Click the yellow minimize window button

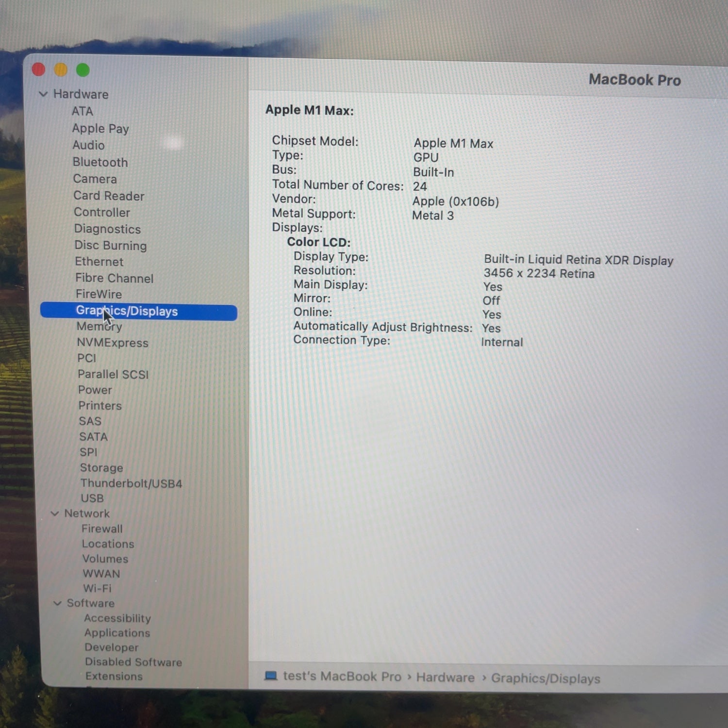61,70
